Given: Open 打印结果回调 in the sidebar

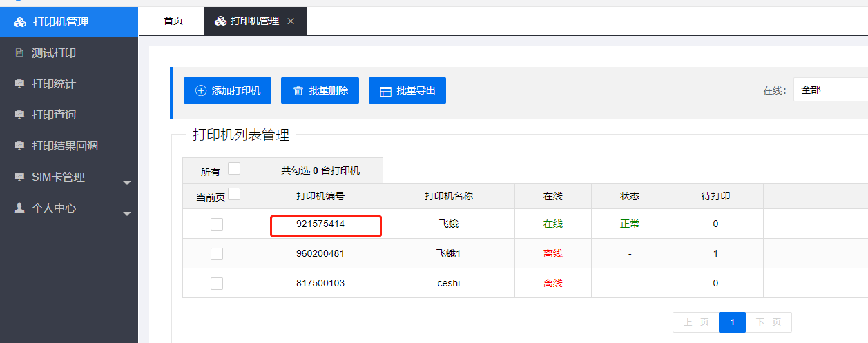Looking at the screenshot, I should coord(69,146).
